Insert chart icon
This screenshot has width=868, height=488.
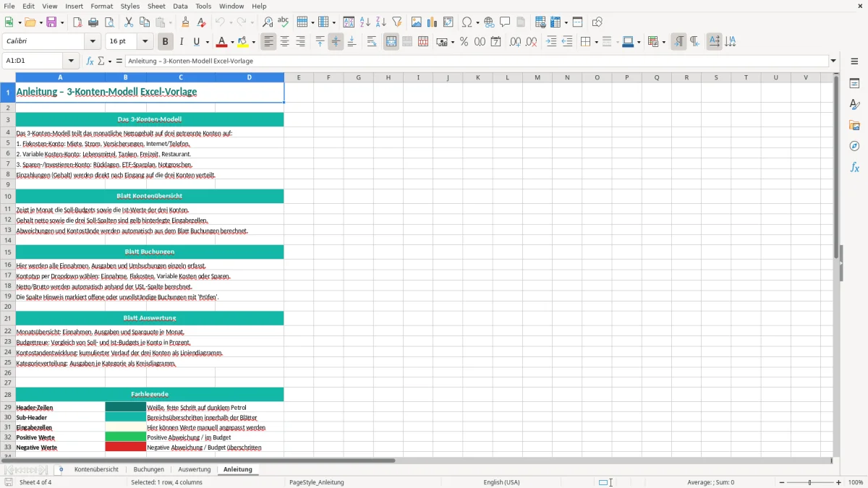tap(433, 22)
